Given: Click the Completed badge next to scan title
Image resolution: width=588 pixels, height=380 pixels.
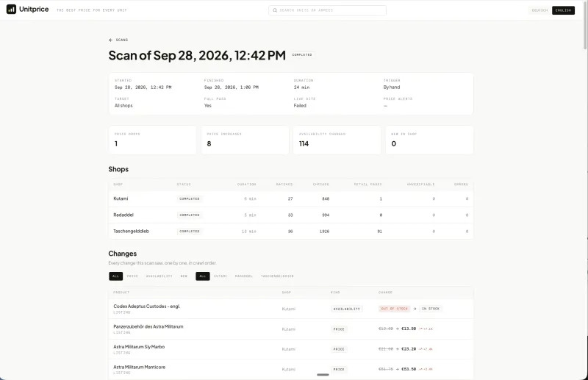Looking at the screenshot, I should [302, 55].
